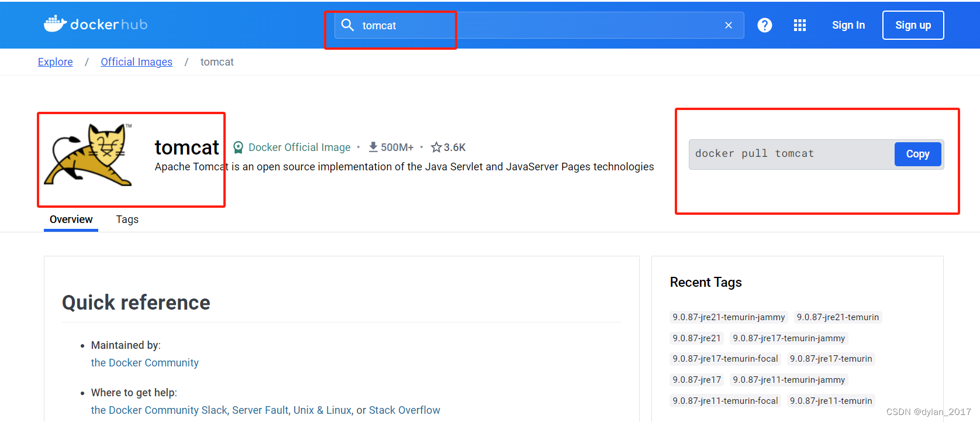Screen dimensions: 980x422
Task: Click the 'Maintained by' label
Action: coord(126,345)
